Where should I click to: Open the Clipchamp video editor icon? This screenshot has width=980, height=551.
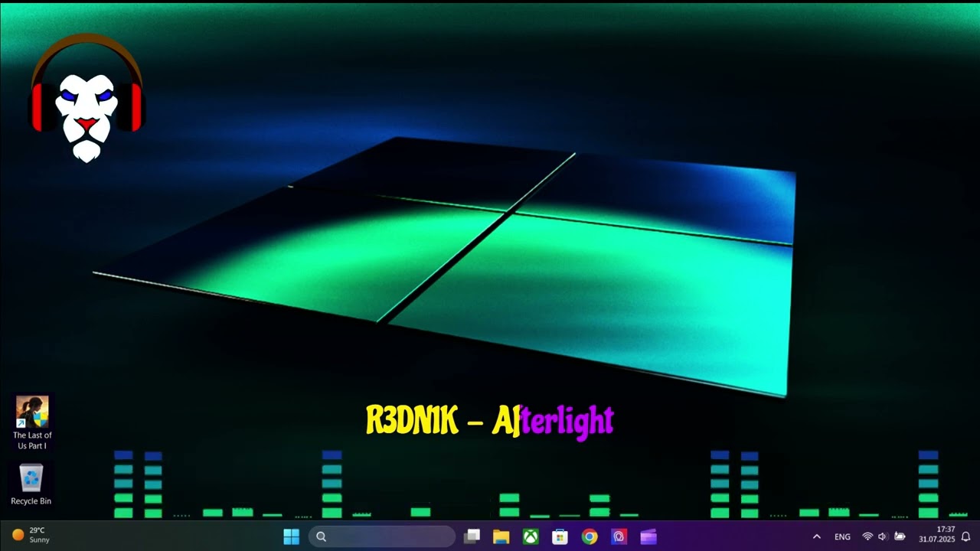tap(648, 536)
